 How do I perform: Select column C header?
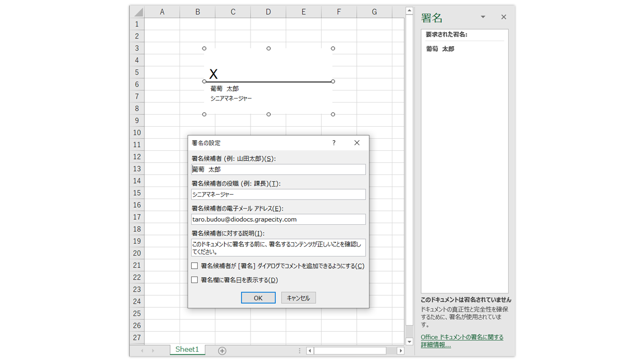pyautogui.click(x=233, y=12)
